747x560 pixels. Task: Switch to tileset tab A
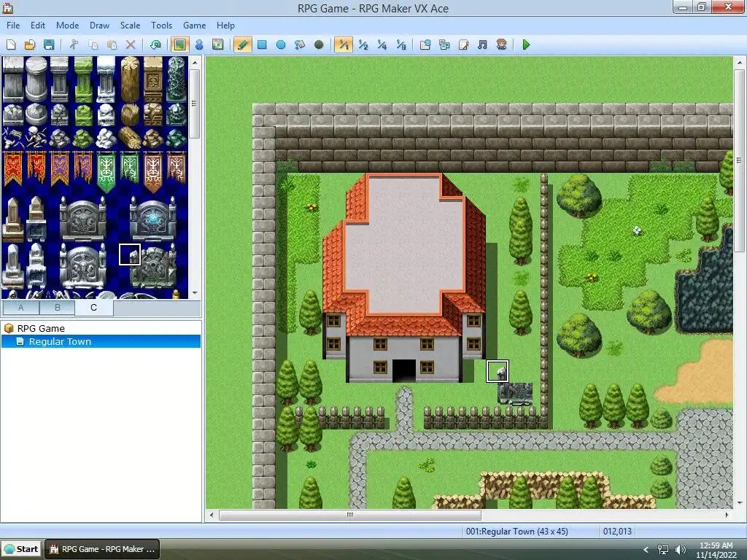click(20, 308)
